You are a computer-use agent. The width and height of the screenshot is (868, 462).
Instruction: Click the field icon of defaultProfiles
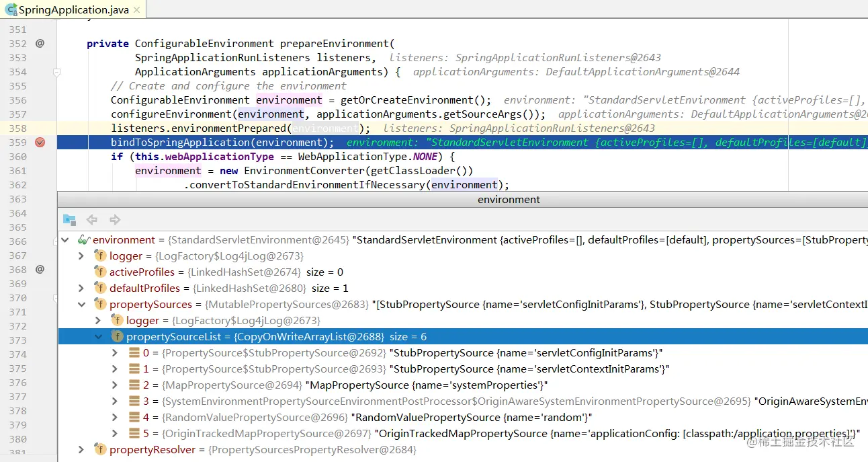(100, 288)
